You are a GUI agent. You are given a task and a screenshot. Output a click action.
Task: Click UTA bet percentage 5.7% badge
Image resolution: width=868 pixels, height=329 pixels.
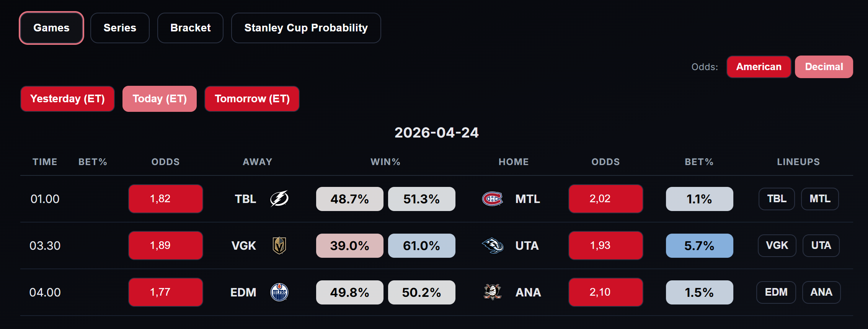click(x=699, y=246)
